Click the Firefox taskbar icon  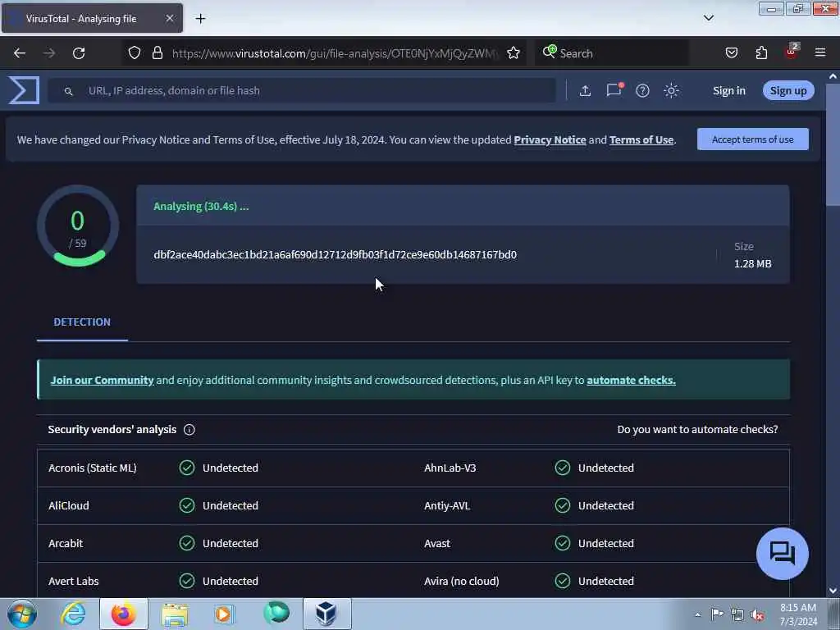point(124,614)
